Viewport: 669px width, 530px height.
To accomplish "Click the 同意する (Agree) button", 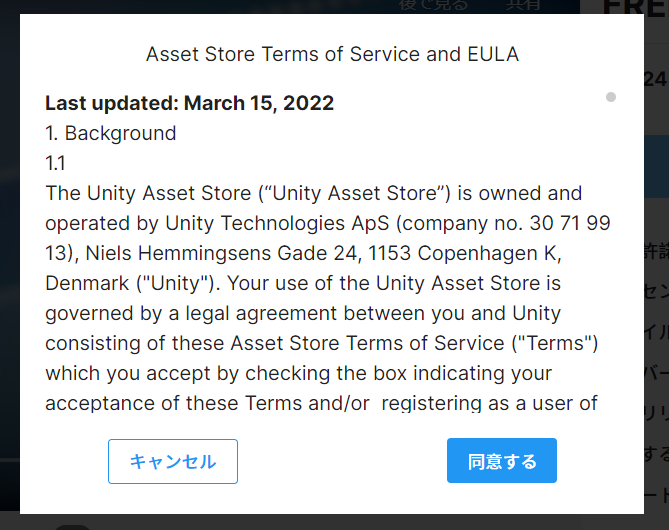I will (502, 460).
